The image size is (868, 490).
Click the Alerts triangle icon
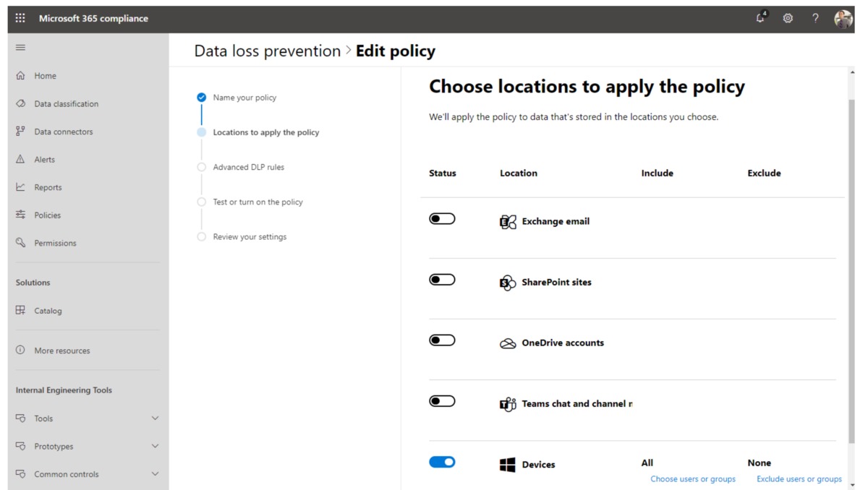(x=20, y=160)
